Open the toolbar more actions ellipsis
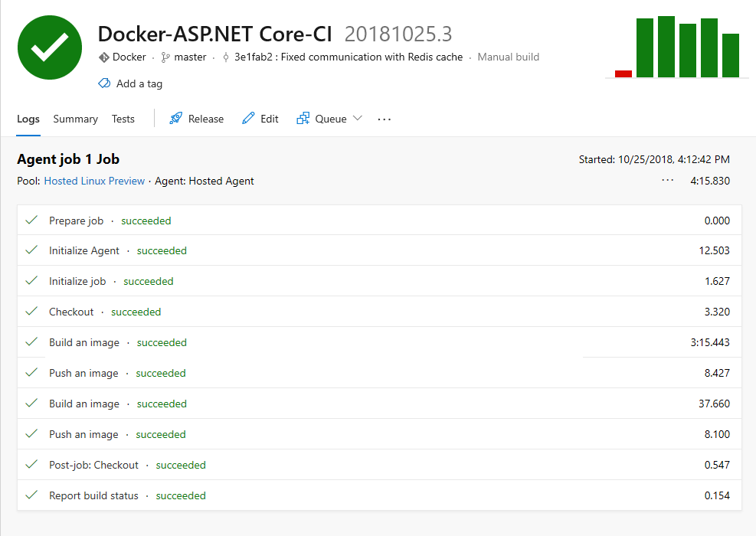This screenshot has height=536, width=756. click(385, 119)
